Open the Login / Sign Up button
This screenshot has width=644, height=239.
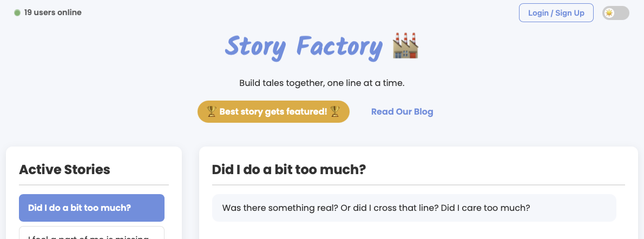click(x=556, y=13)
